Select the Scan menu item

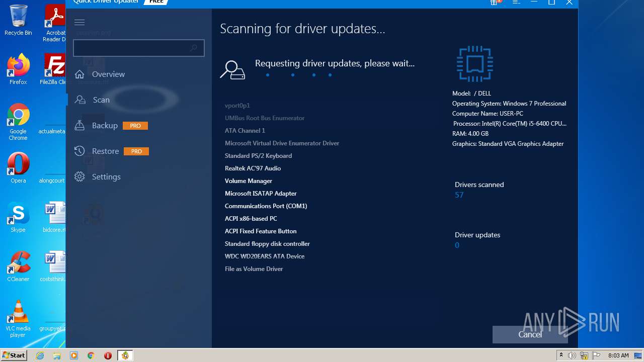[x=101, y=100]
